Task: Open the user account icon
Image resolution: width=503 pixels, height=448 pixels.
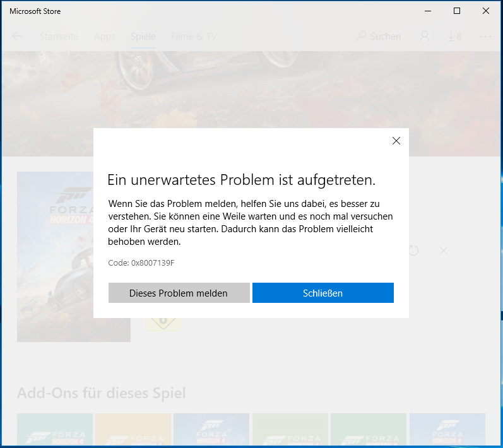Action: point(425,36)
